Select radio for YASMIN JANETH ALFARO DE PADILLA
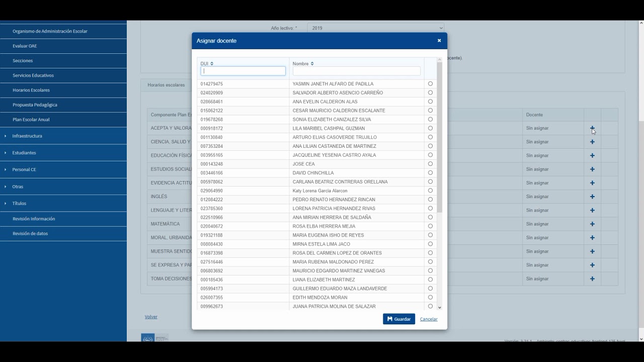The width and height of the screenshot is (644, 362). (x=430, y=83)
